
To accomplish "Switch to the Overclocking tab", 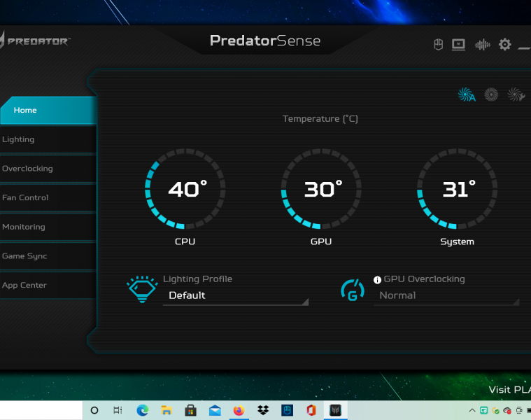I will (x=48, y=169).
